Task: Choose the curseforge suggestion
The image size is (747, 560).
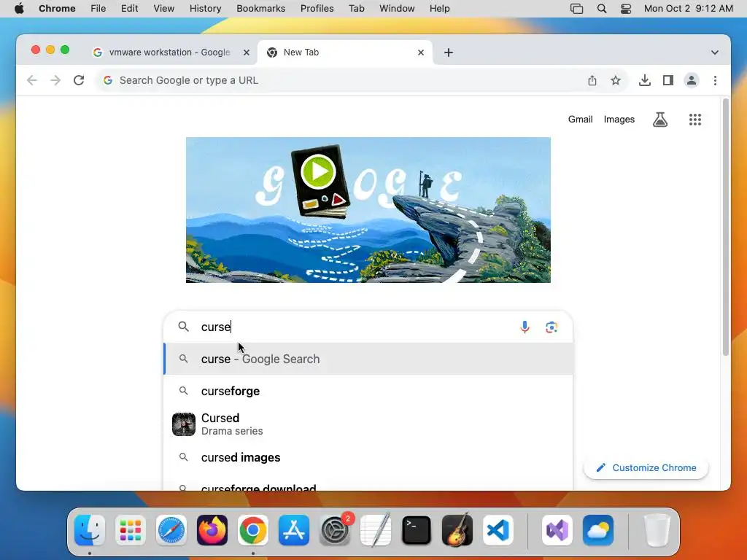Action: [x=368, y=391]
